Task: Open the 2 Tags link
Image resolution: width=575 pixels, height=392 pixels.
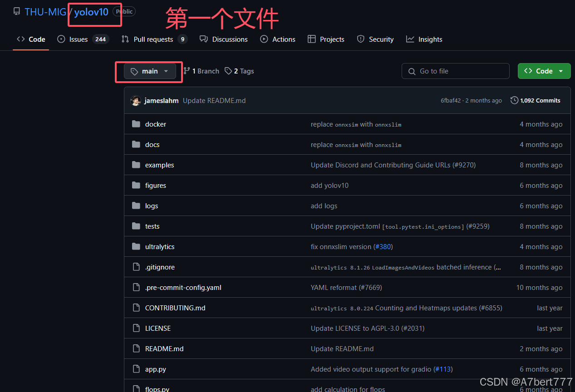Action: (239, 71)
